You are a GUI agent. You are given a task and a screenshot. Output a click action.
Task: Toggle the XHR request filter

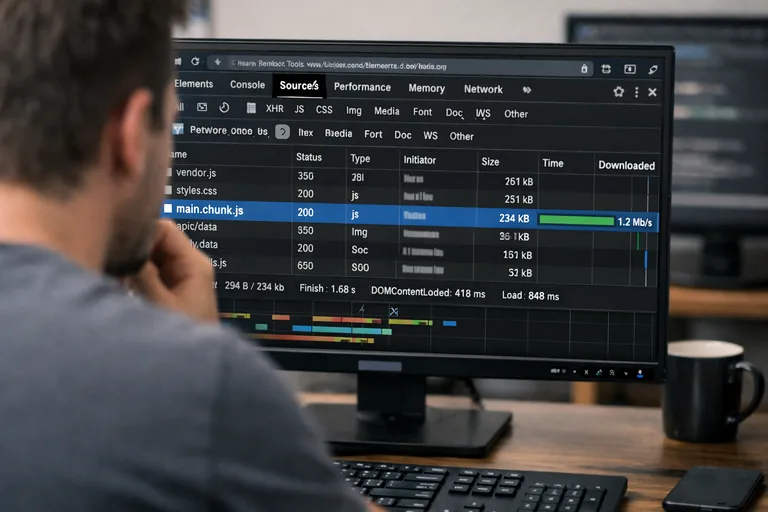click(274, 109)
